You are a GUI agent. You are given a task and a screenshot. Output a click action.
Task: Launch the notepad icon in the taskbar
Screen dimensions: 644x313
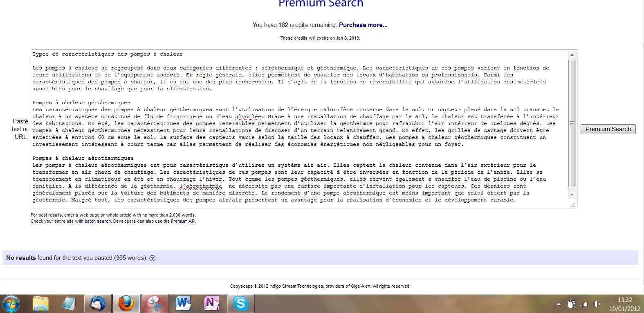pyautogui.click(x=69, y=304)
